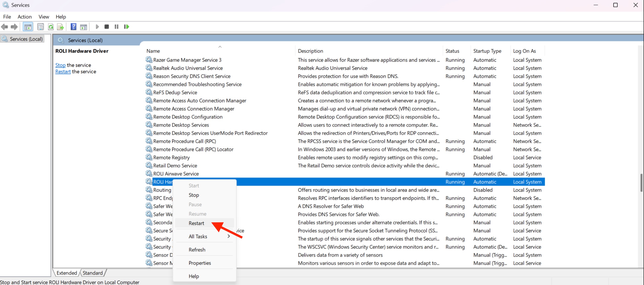Click the vertical scrollbar thumb
This screenshot has width=644, height=285.
[x=641, y=183]
